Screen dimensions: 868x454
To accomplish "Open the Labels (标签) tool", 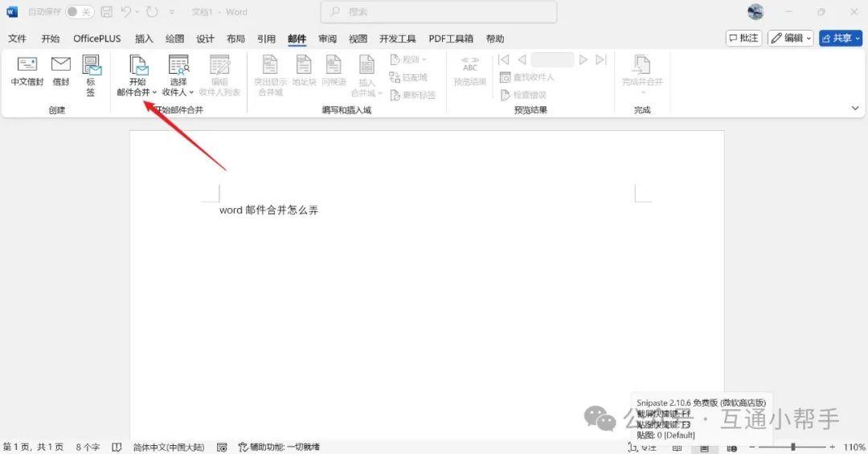I will pyautogui.click(x=91, y=76).
